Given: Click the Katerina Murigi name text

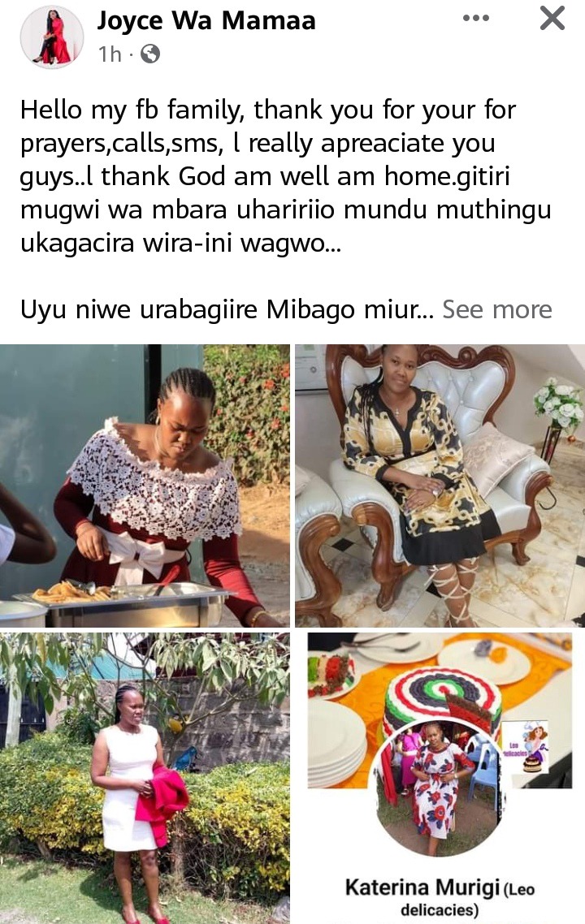Looking at the screenshot, I should click(422, 887).
